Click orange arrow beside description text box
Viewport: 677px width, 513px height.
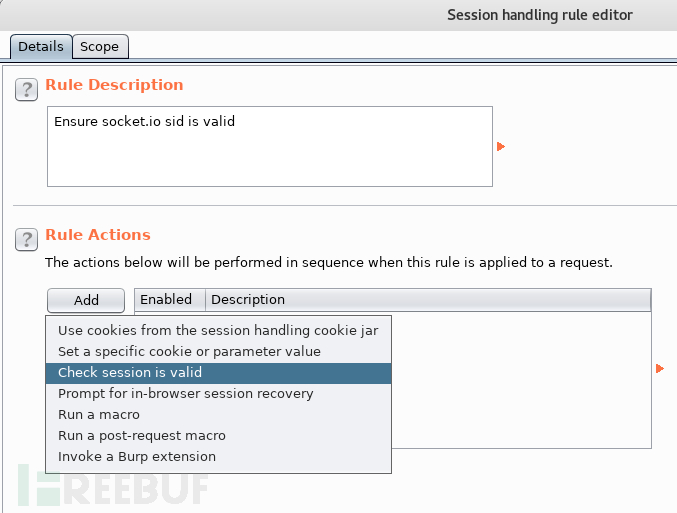click(501, 146)
